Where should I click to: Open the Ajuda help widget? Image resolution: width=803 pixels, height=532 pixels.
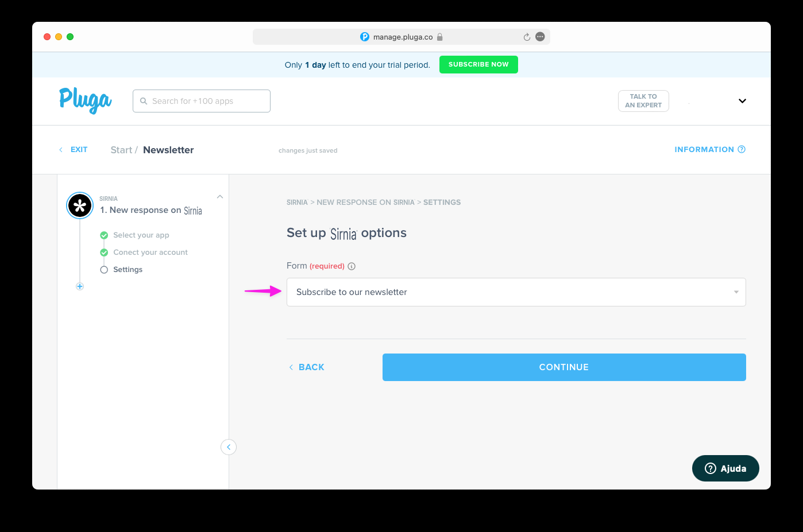[x=725, y=468]
